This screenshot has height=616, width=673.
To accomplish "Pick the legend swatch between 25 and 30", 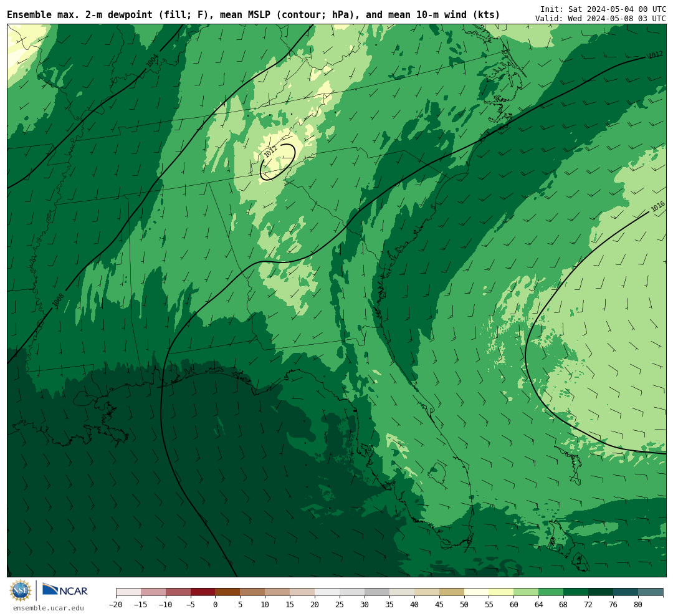I will coord(352,592).
